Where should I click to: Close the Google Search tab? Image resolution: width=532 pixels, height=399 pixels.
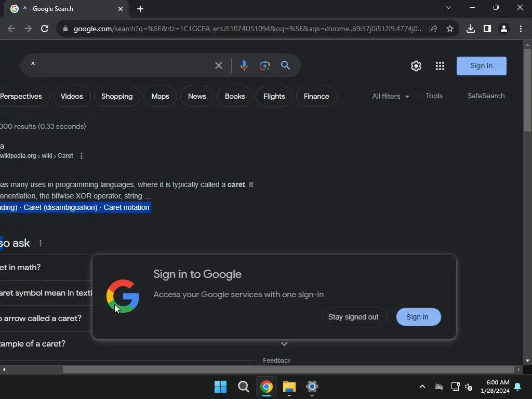pyautogui.click(x=121, y=9)
